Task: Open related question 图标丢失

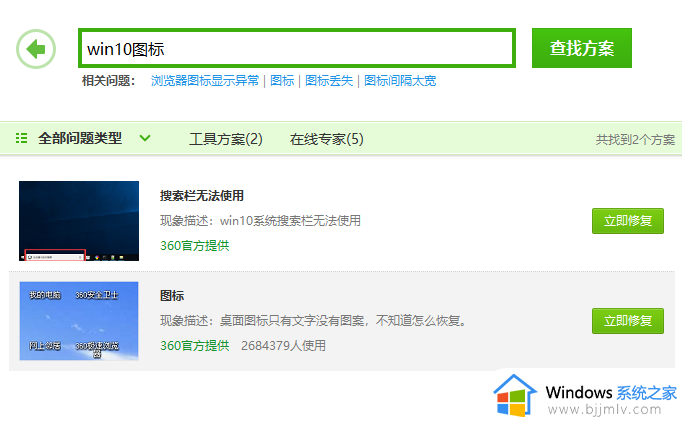Action: [x=329, y=81]
